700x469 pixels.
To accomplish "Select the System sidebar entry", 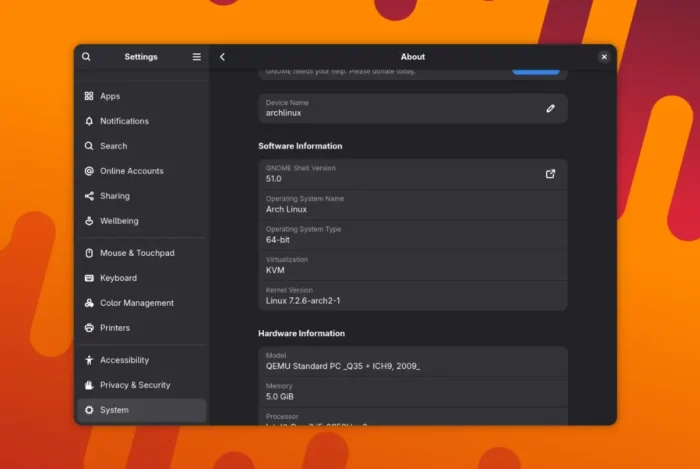I will (142, 410).
